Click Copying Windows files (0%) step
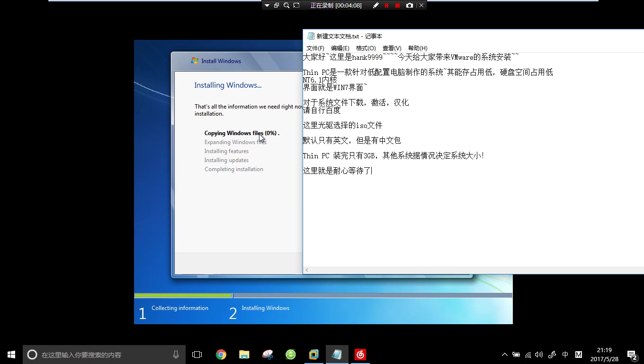 tap(242, 133)
